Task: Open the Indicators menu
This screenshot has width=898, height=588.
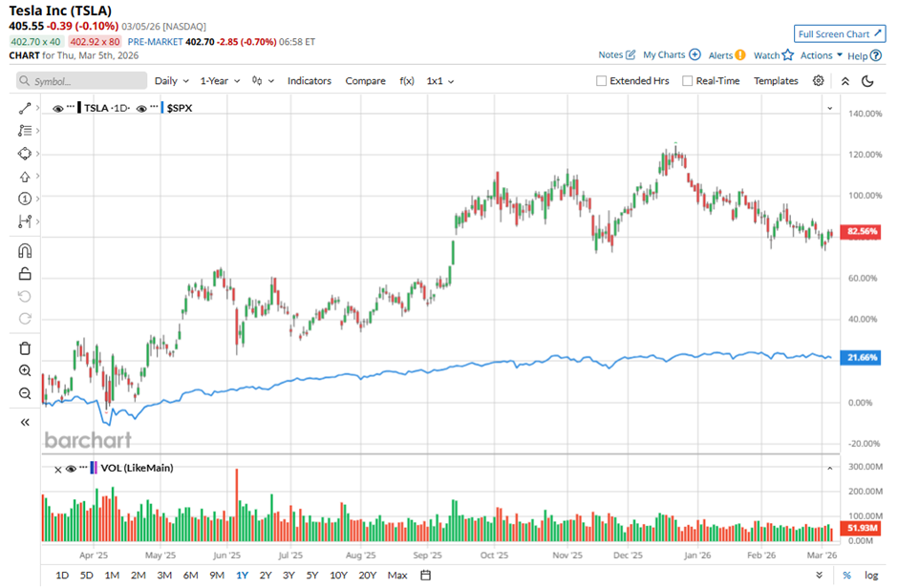Action: tap(309, 81)
